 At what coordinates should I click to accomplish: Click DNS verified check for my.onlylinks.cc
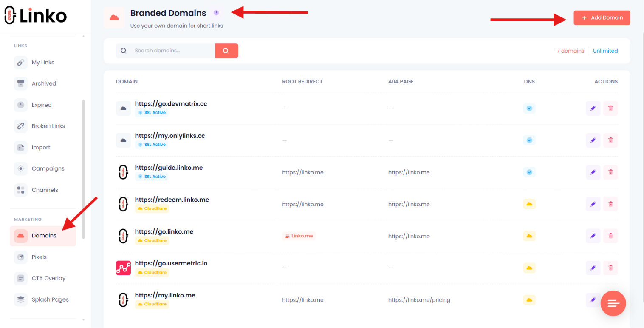click(x=529, y=140)
